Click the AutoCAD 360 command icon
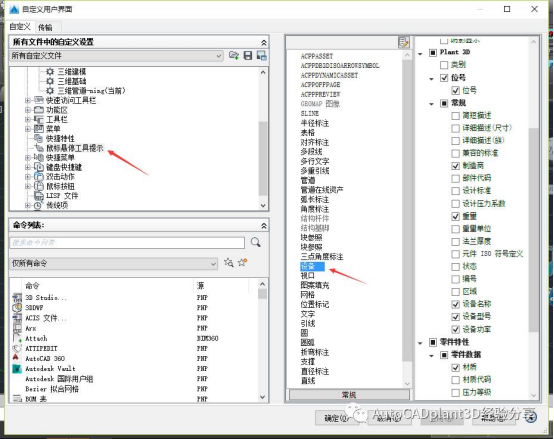This screenshot has height=439, width=554. (x=16, y=358)
